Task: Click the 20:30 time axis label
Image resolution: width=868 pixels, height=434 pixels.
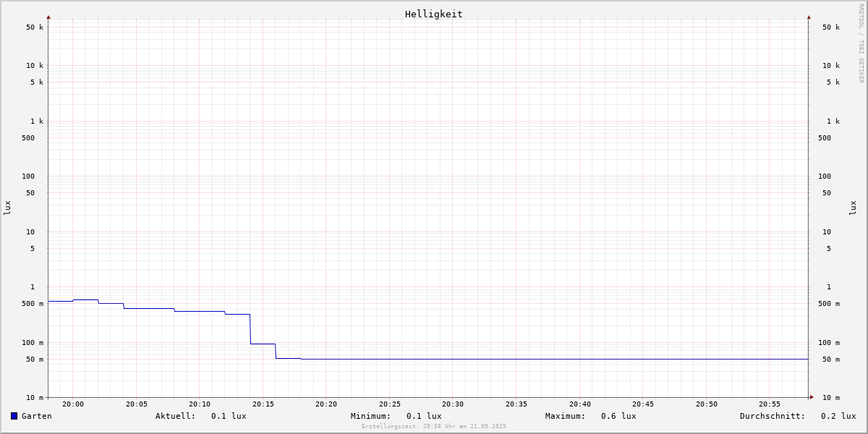Action: [453, 404]
